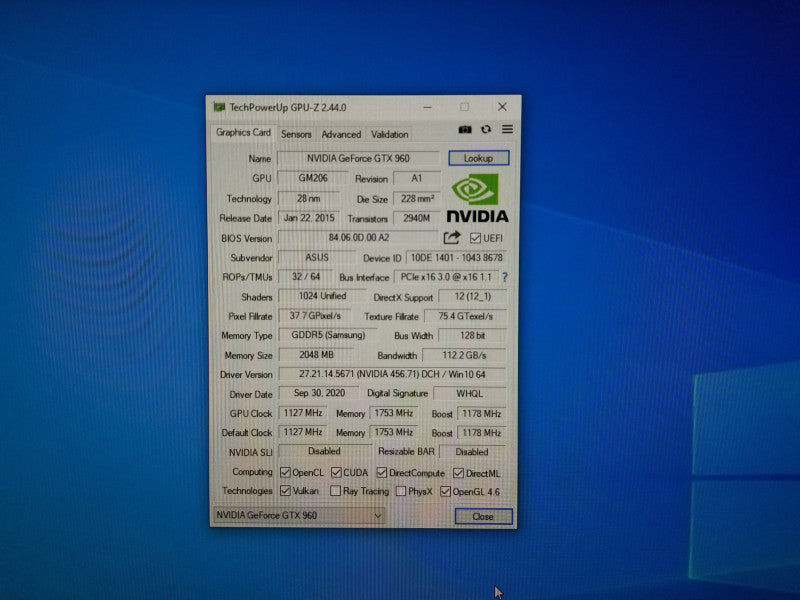Click the Bus Interface field PCIe x16 3.0
The width and height of the screenshot is (800, 600).
[446, 277]
